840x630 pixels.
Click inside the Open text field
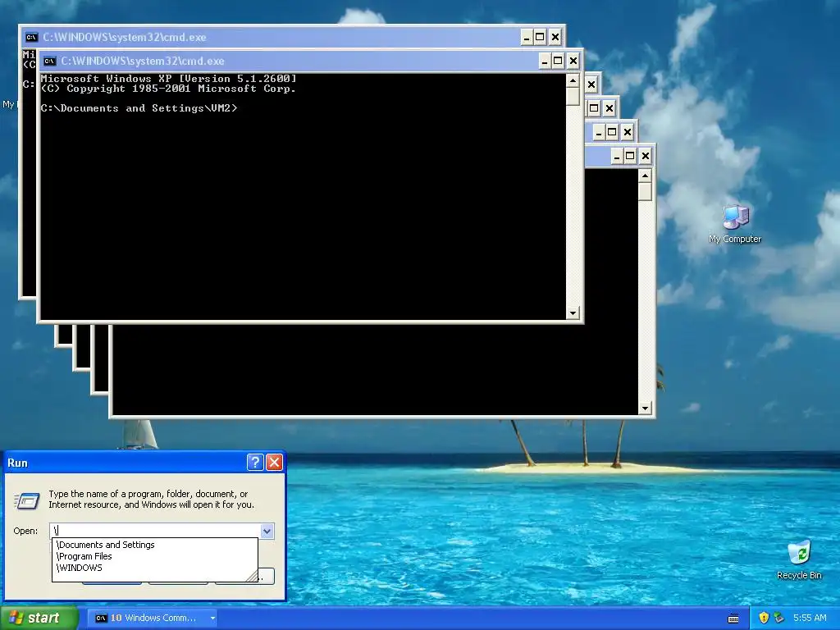(x=155, y=531)
